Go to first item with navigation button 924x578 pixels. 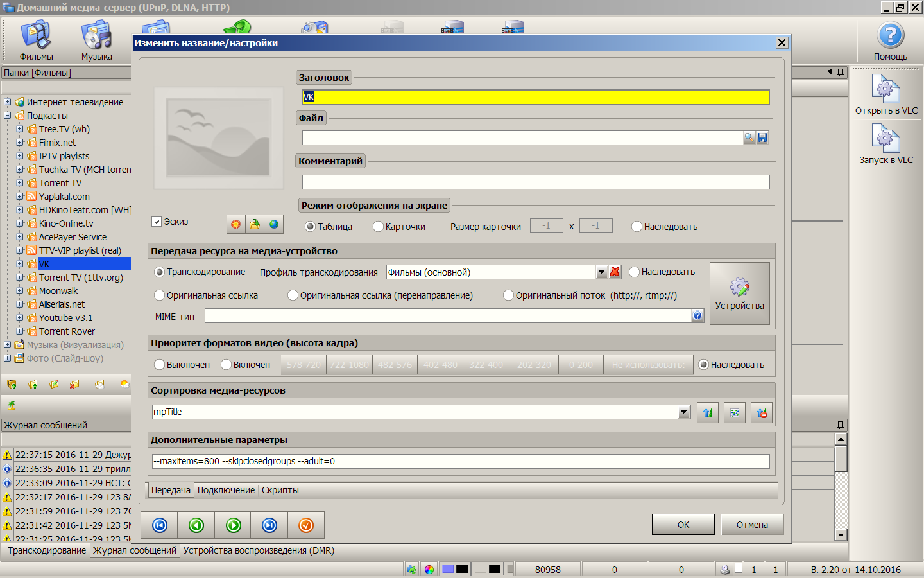[160, 525]
